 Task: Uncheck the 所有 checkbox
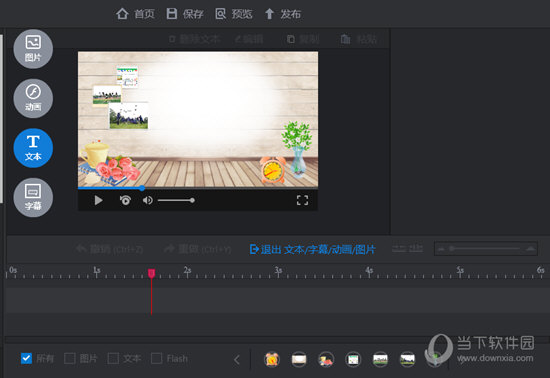[x=26, y=358]
